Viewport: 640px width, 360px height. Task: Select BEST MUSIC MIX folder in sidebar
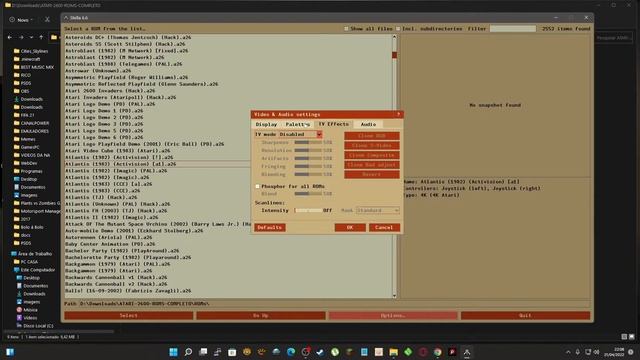[x=33, y=67]
